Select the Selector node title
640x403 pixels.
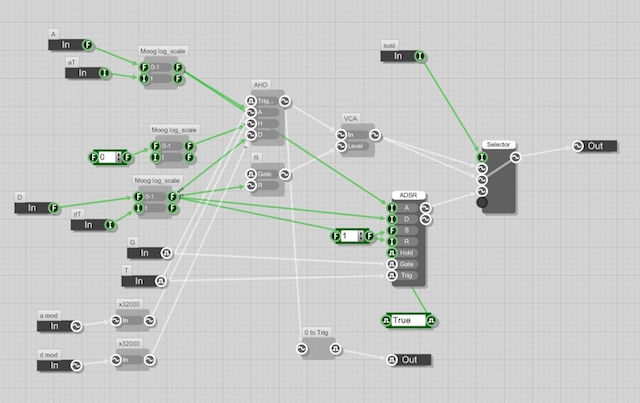click(x=497, y=145)
